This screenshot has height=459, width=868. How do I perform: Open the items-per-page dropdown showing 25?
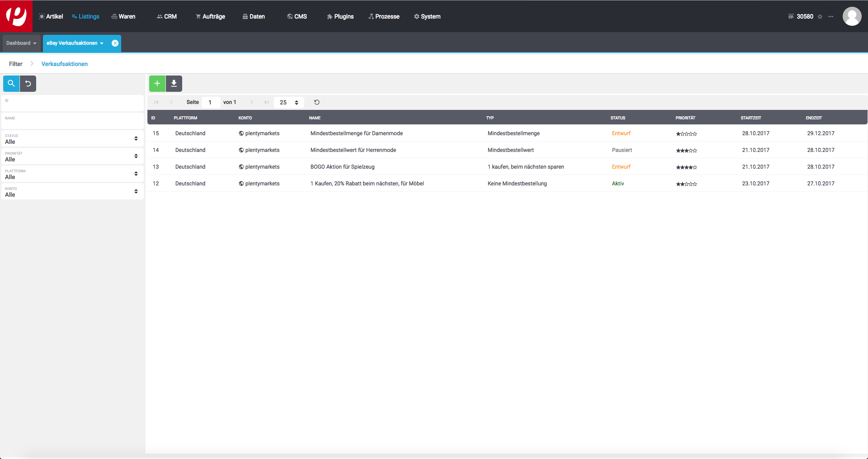point(289,102)
